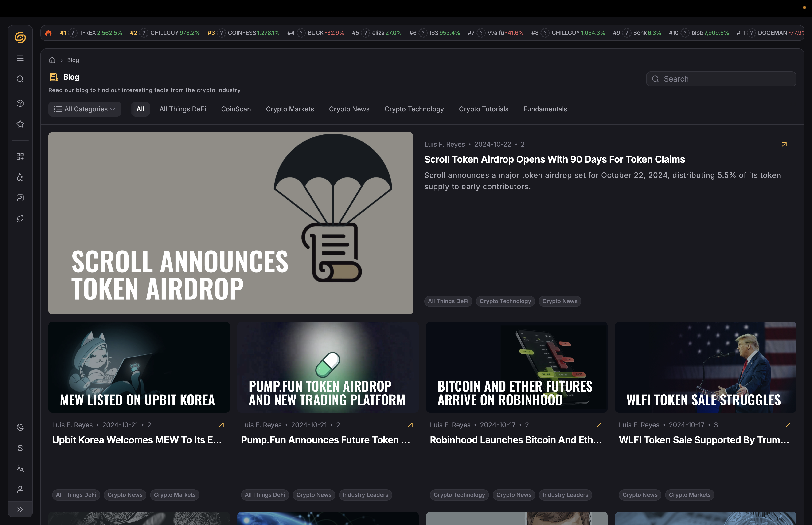Click the Crypto Technology tag on featured post
The height and width of the screenshot is (525, 812).
point(505,301)
